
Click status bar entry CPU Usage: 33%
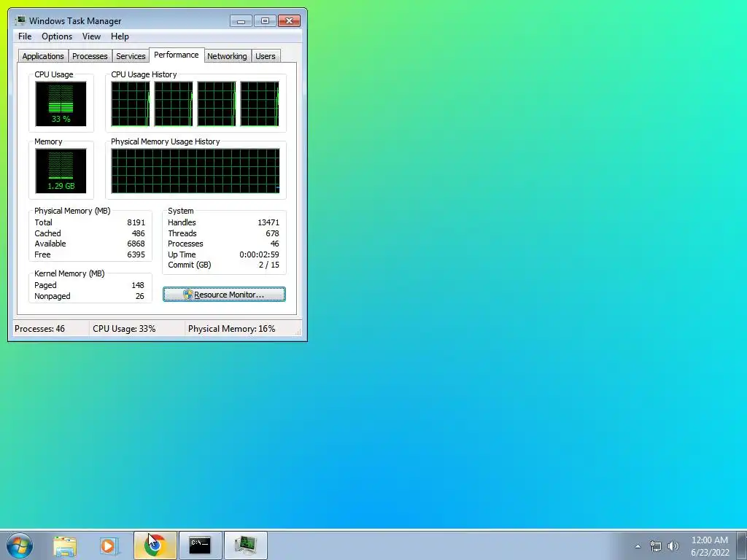[x=124, y=329]
